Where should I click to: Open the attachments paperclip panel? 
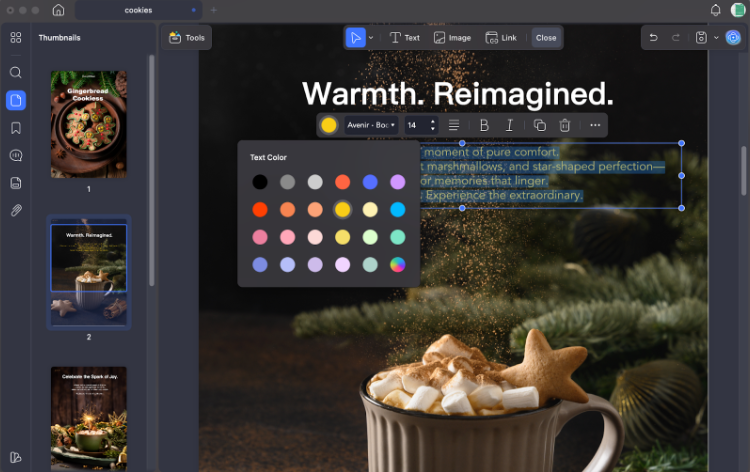pos(15,210)
